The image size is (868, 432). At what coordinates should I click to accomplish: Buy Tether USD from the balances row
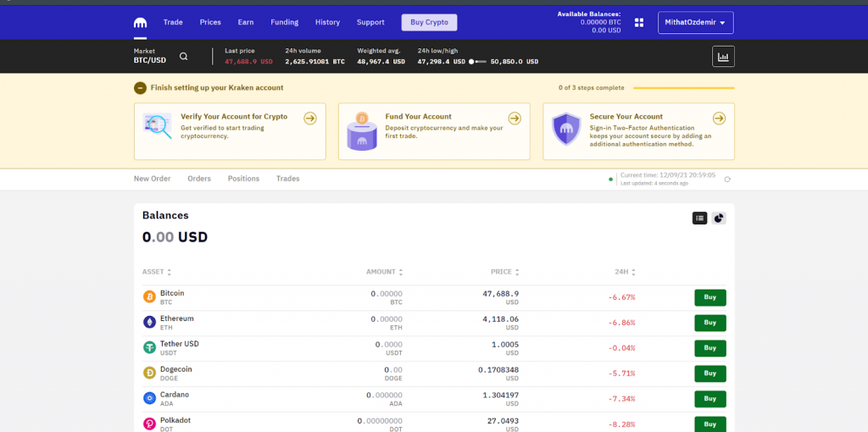pyautogui.click(x=710, y=348)
